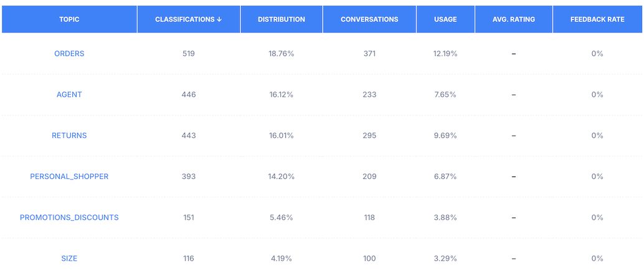This screenshot has height=270, width=644.
Task: Open the SIZE topic link
Action: 69,258
